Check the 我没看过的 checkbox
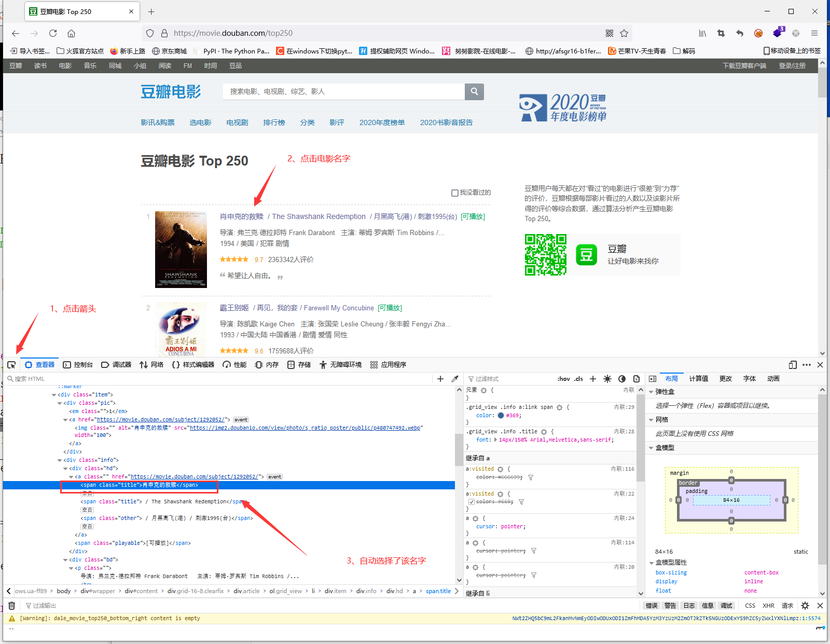Screen dimensions: 830x644 pyautogui.click(x=455, y=193)
